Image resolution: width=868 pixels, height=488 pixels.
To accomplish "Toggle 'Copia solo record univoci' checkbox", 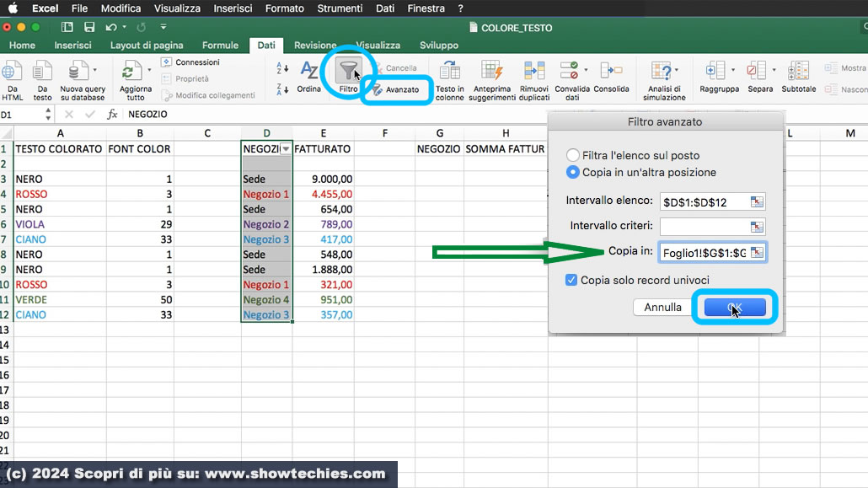I will pos(571,280).
